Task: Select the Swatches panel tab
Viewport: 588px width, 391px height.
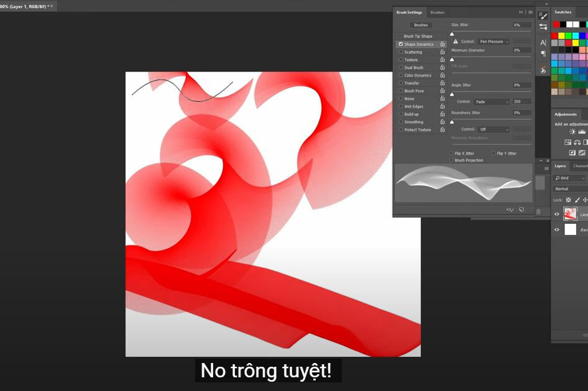Action: coord(563,12)
